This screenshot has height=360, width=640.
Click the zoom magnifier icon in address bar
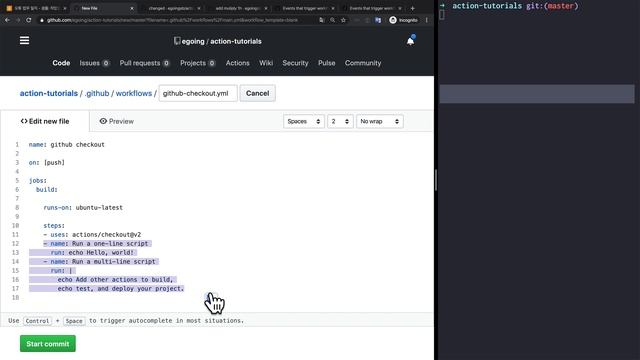[333, 20]
